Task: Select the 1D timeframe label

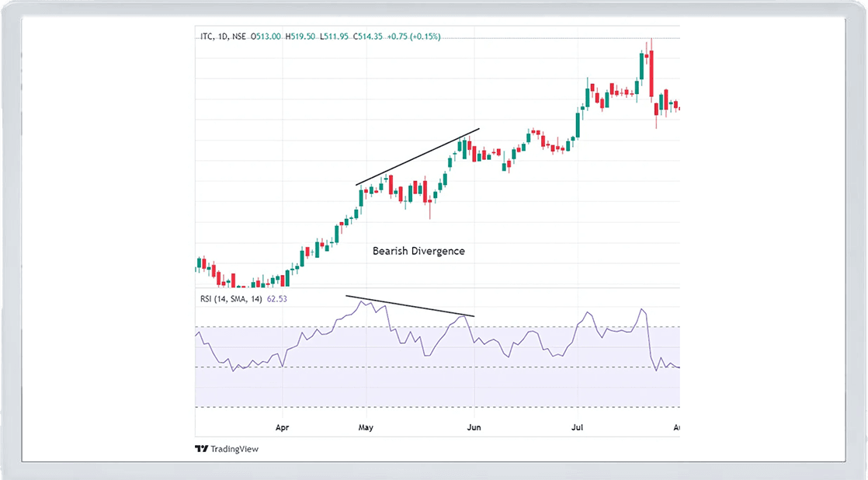Action: (222, 37)
